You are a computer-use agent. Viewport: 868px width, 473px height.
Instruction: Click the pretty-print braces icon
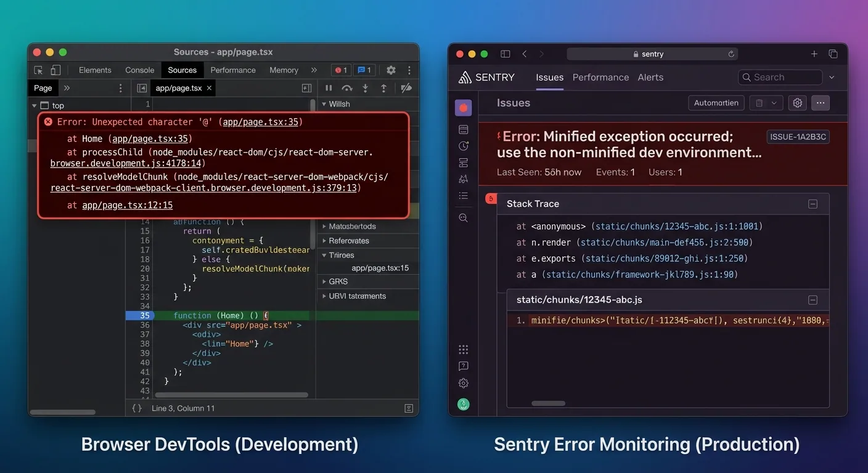[137, 408]
